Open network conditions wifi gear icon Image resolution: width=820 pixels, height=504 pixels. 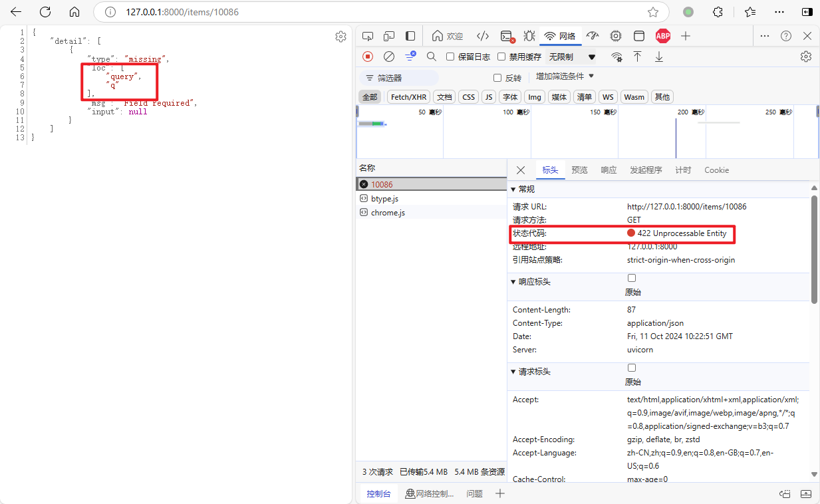click(x=617, y=57)
